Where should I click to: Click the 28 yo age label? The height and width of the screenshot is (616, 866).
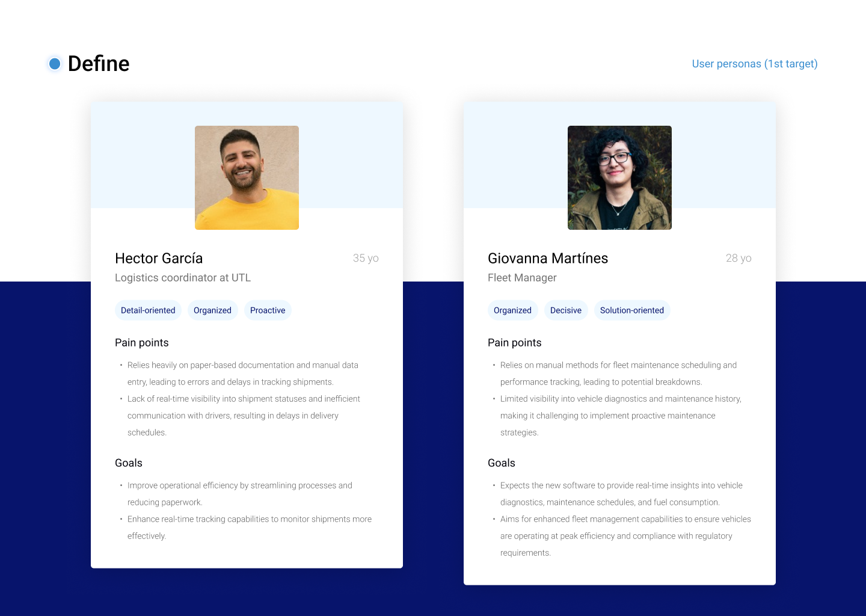click(739, 258)
